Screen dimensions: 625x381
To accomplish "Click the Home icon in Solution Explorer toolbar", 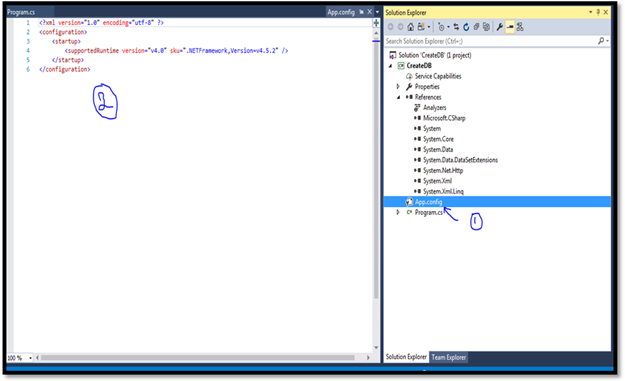I will click(411, 27).
